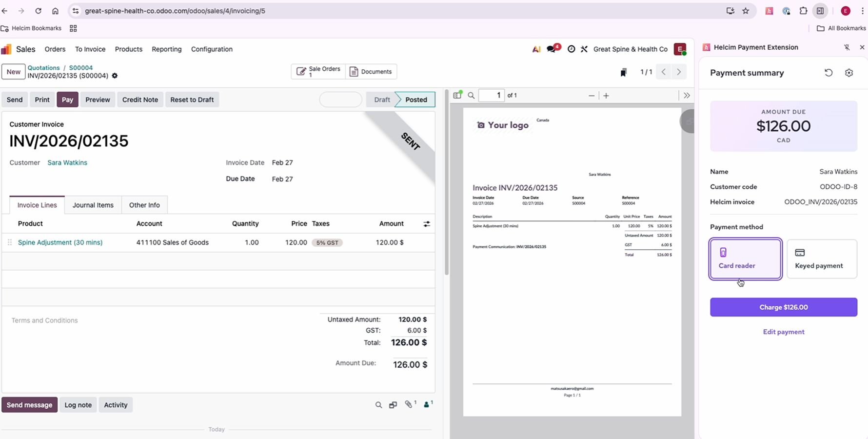
Task: Go to next record arrow
Action: 678,72
